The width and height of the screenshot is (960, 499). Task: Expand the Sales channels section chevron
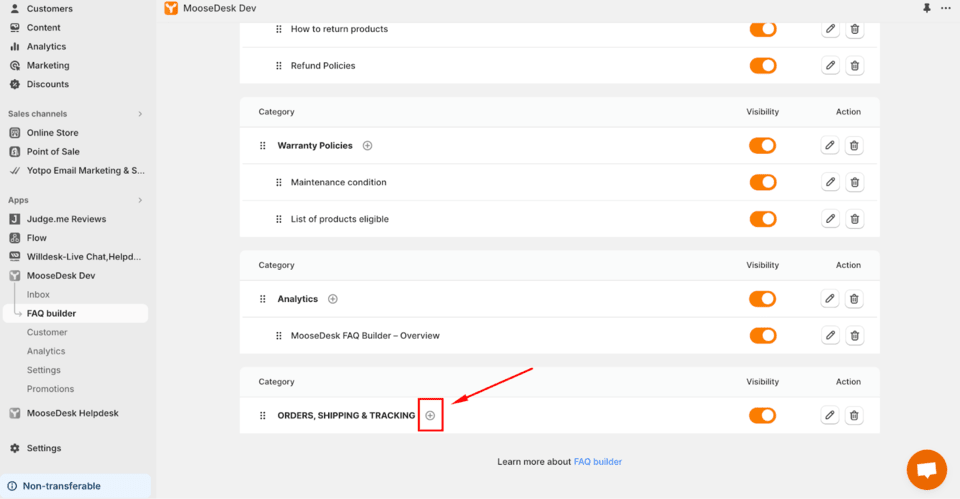click(x=140, y=114)
